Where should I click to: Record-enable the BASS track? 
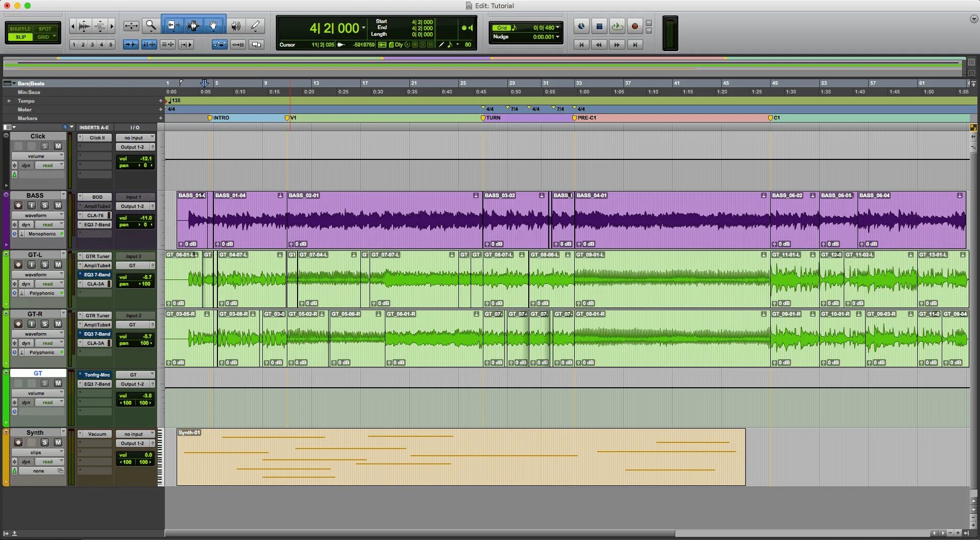18,205
